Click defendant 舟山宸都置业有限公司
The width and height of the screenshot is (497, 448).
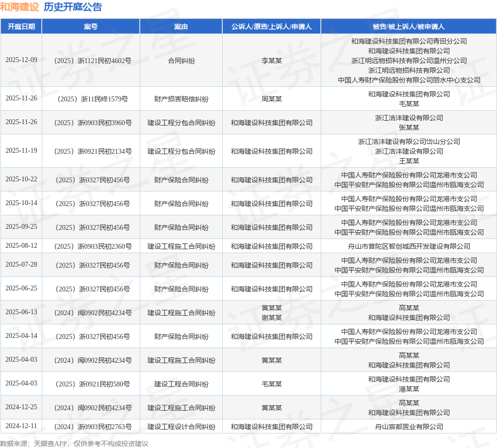click(409, 427)
